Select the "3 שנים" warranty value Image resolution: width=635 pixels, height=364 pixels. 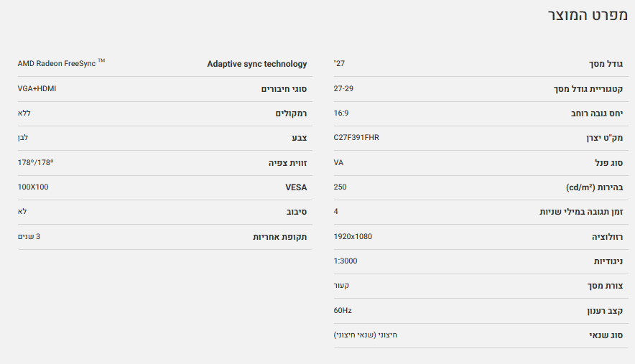[29, 236]
